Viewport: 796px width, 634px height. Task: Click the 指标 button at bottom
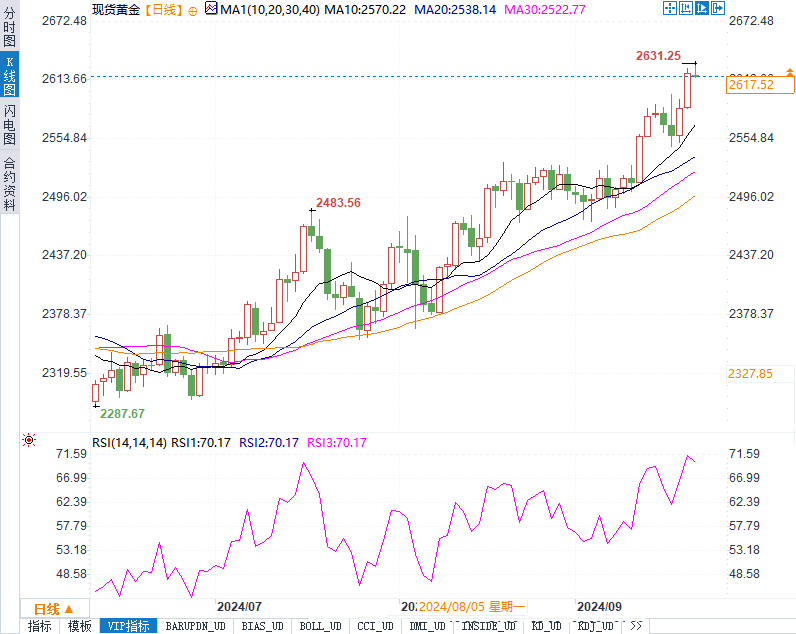[x=39, y=626]
